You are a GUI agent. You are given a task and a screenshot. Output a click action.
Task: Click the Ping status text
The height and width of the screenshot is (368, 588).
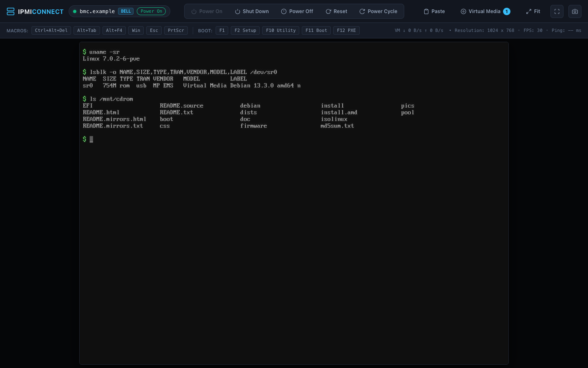[x=566, y=31]
